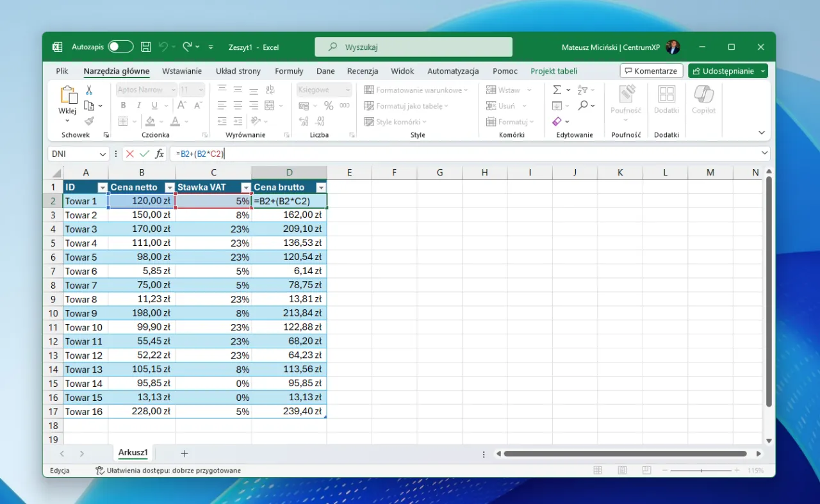Screen dimensions: 820x504
Task: Open Insert Function fx dialog
Action: pos(160,154)
